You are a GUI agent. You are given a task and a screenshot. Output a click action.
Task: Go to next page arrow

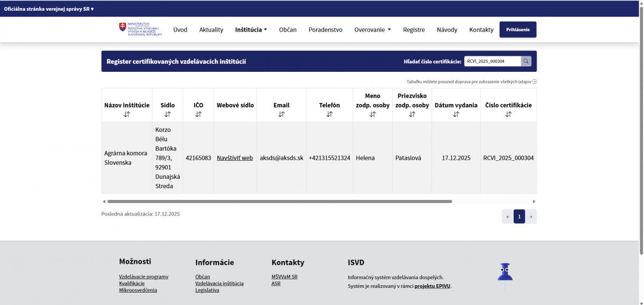coord(531,217)
